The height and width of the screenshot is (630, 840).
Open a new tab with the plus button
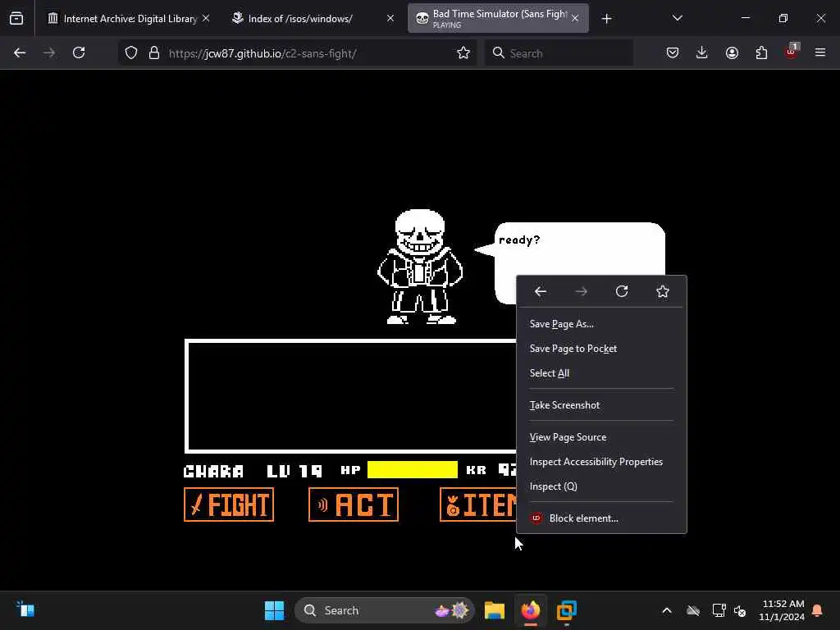[606, 19]
